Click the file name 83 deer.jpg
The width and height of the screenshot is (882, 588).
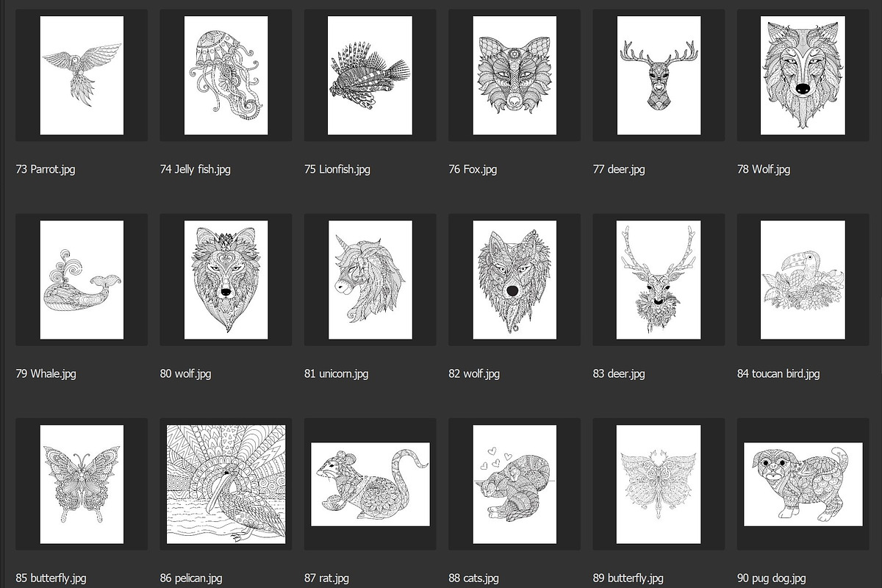point(619,374)
